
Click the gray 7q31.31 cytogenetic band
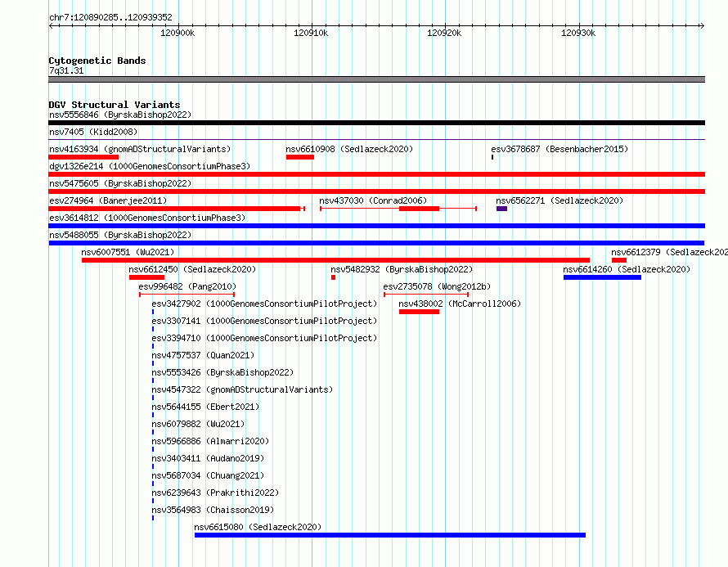(x=376, y=79)
